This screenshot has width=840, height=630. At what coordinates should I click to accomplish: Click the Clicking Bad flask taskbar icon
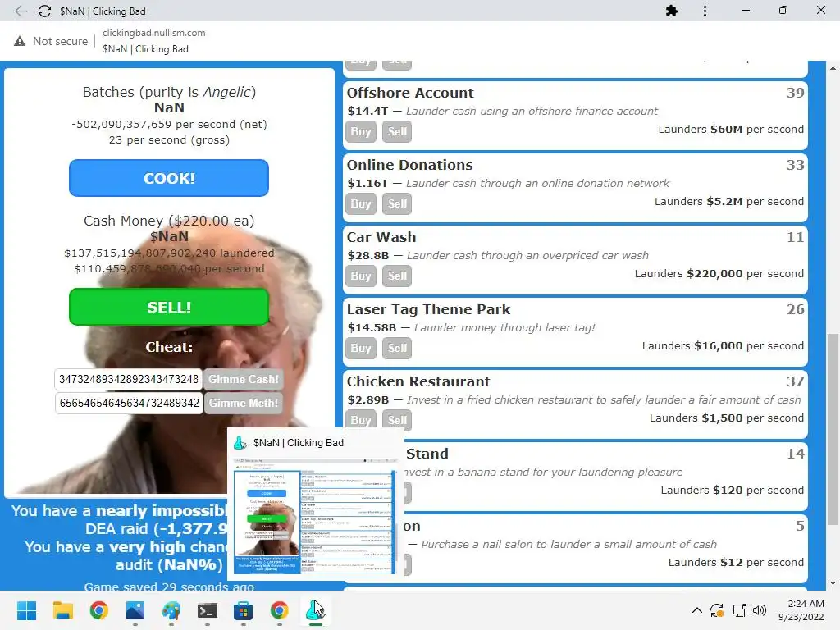(315, 610)
